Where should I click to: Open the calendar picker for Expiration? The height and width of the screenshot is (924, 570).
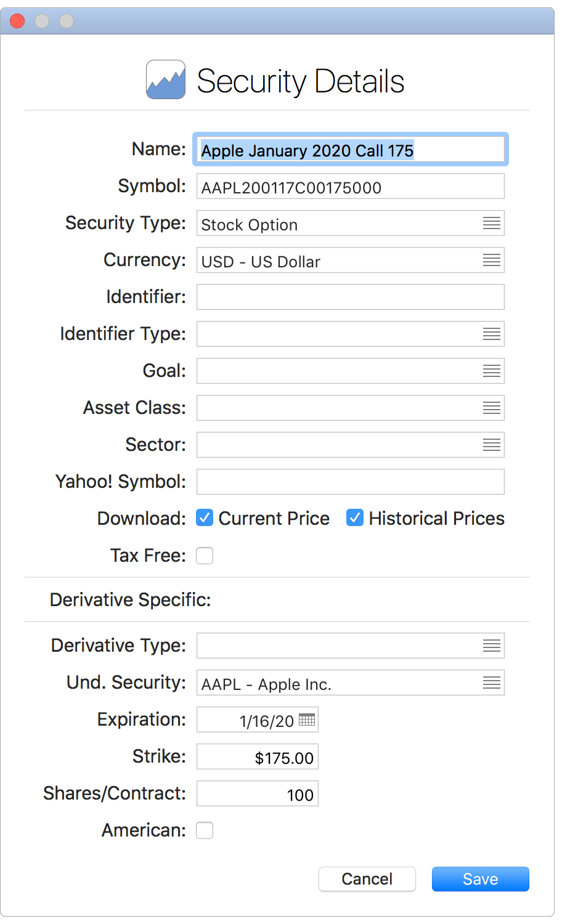click(307, 719)
